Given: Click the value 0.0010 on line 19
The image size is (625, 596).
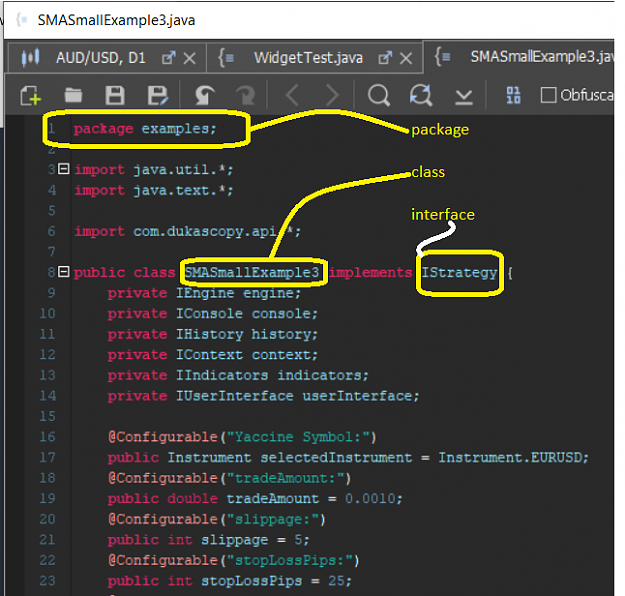Looking at the screenshot, I should pos(370,499).
